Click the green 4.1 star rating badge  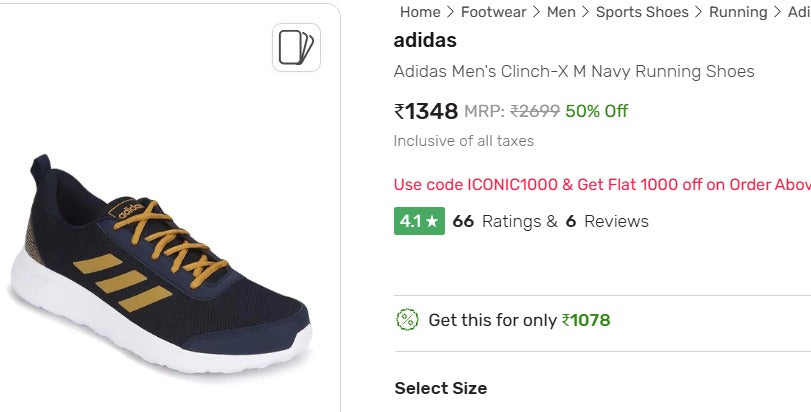(x=419, y=221)
